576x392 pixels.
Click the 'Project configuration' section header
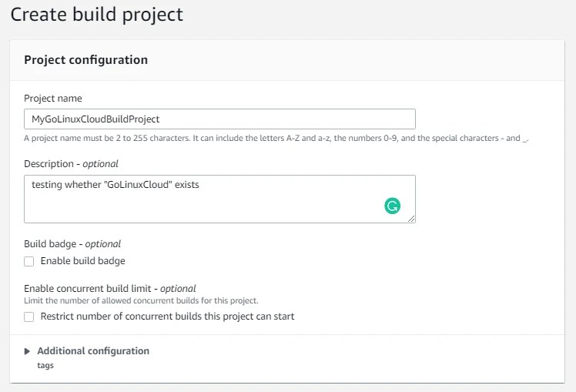(x=85, y=59)
